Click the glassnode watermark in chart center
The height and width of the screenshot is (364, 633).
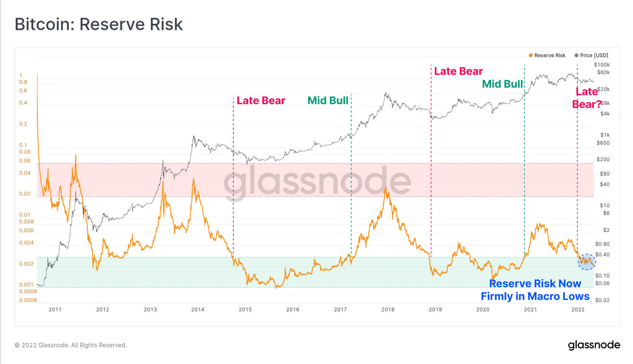[317, 181]
